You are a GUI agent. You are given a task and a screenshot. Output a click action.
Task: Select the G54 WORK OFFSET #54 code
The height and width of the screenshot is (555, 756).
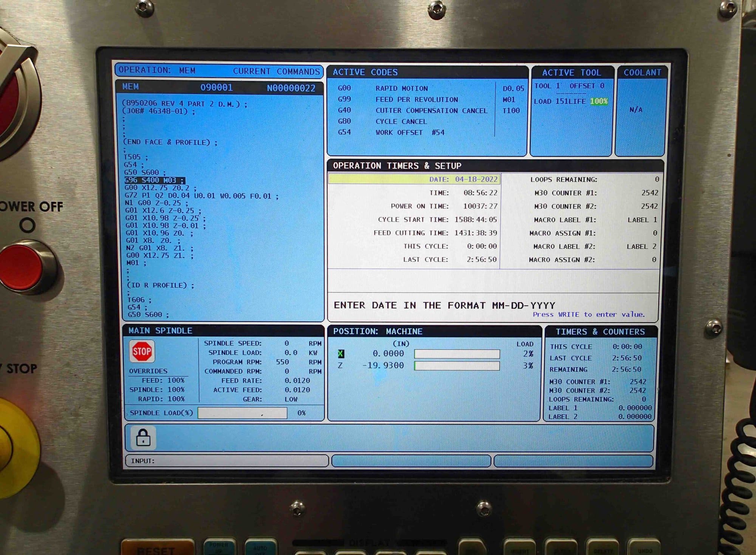(x=391, y=132)
